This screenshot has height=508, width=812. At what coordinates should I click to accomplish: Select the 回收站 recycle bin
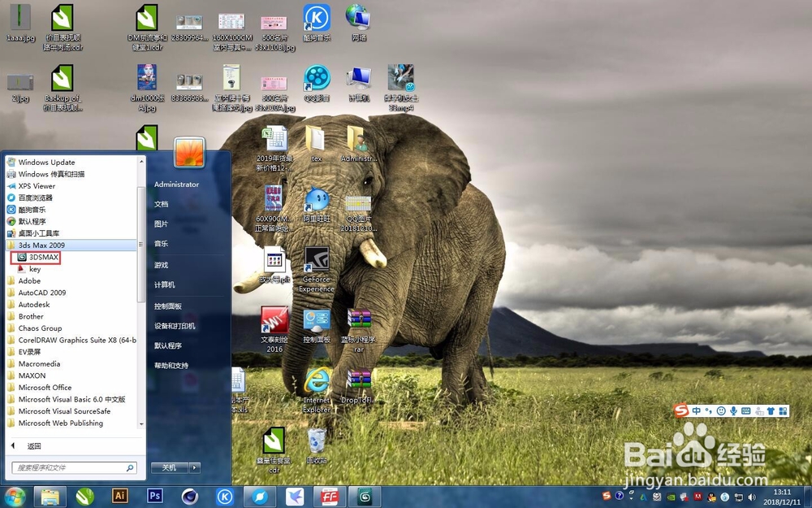[x=317, y=445]
